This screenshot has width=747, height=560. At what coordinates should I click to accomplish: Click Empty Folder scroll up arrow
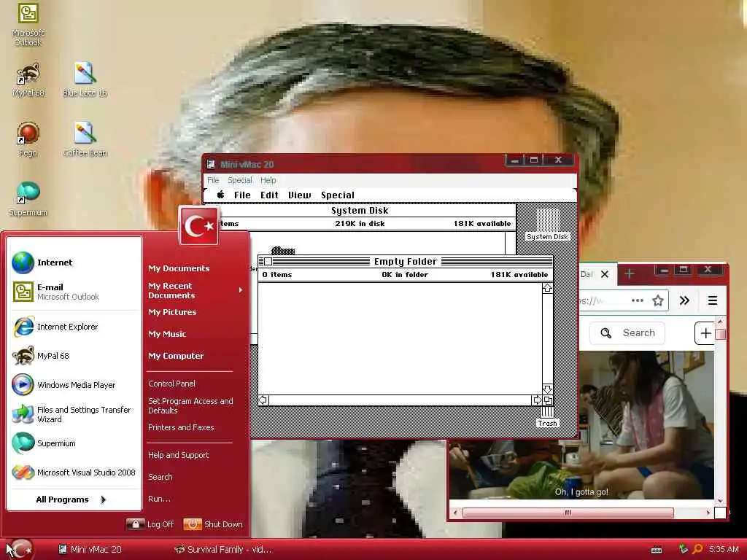(x=547, y=288)
